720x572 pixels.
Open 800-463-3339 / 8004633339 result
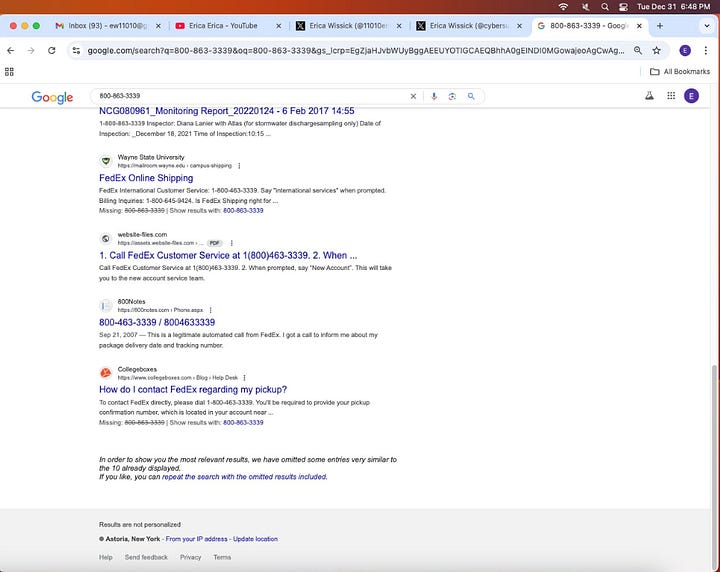[157, 323]
